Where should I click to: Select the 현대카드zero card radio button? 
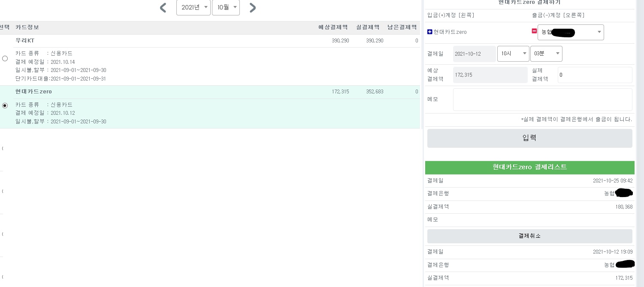pos(5,105)
